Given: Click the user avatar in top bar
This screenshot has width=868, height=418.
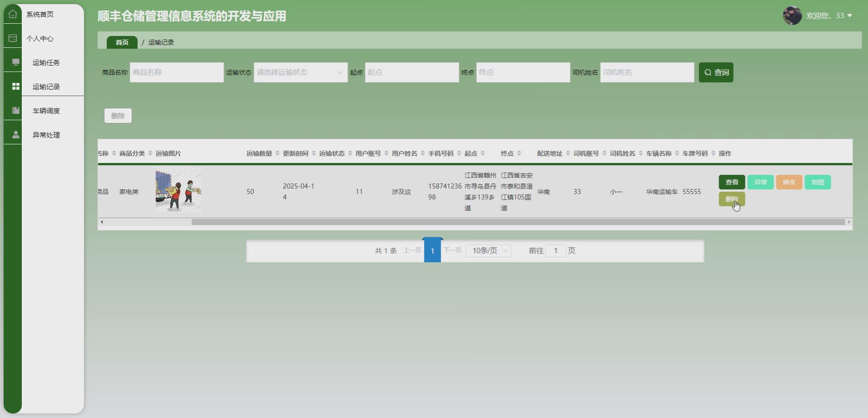Looking at the screenshot, I should click(x=793, y=15).
